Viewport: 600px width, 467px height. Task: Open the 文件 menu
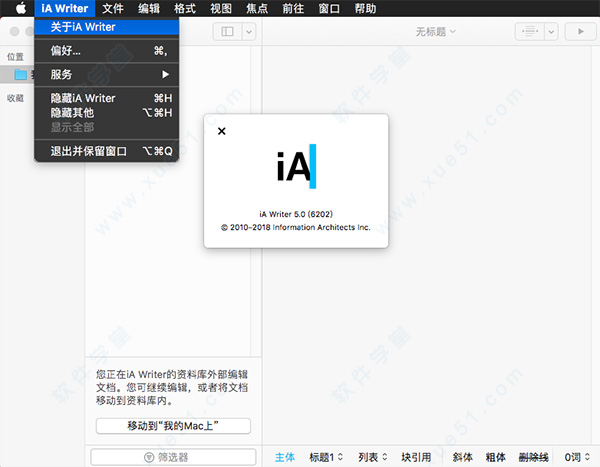(112, 8)
